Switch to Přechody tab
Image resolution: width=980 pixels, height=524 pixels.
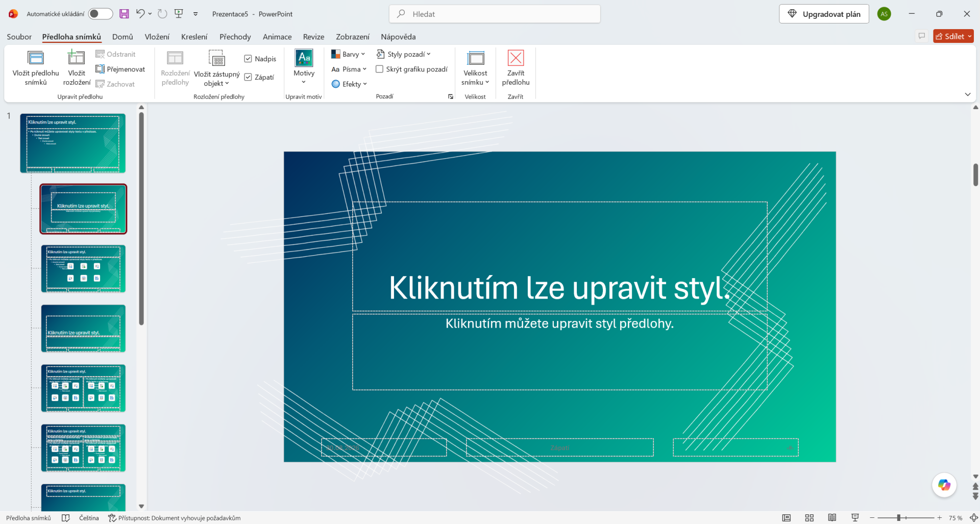pos(235,37)
